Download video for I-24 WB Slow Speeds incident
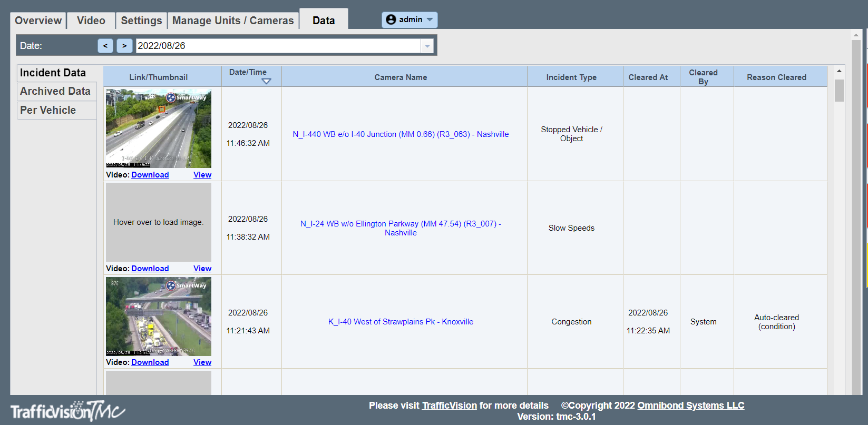Image resolution: width=868 pixels, height=425 pixels. [150, 269]
